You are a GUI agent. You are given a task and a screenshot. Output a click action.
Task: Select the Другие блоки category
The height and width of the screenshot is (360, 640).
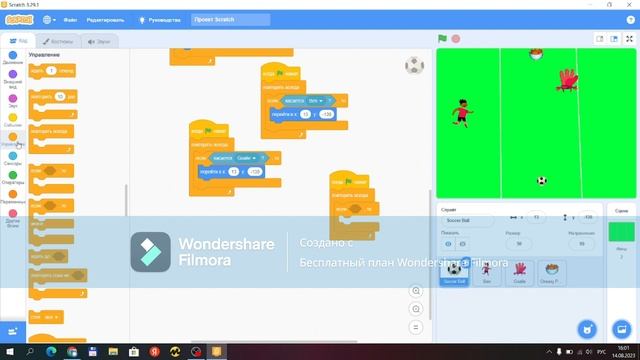point(13,218)
